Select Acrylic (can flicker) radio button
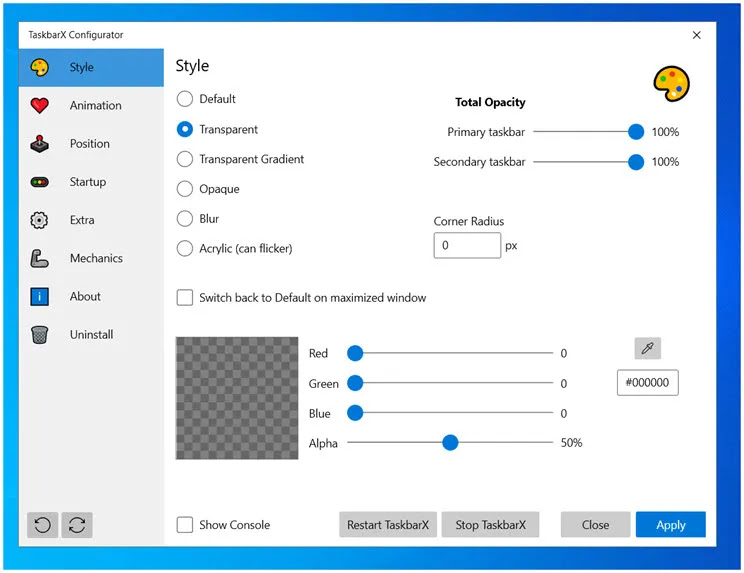 pos(185,248)
